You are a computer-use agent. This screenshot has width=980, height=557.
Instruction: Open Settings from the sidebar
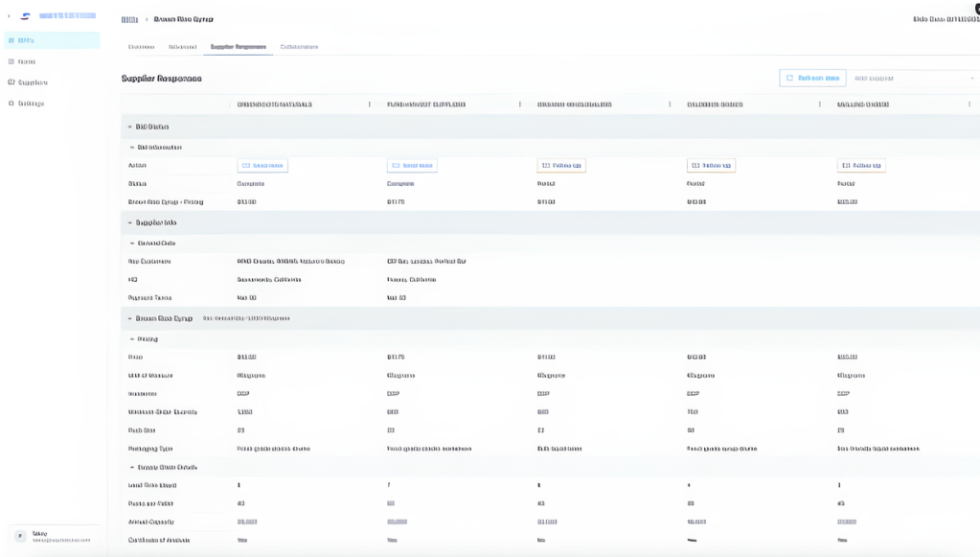point(28,103)
